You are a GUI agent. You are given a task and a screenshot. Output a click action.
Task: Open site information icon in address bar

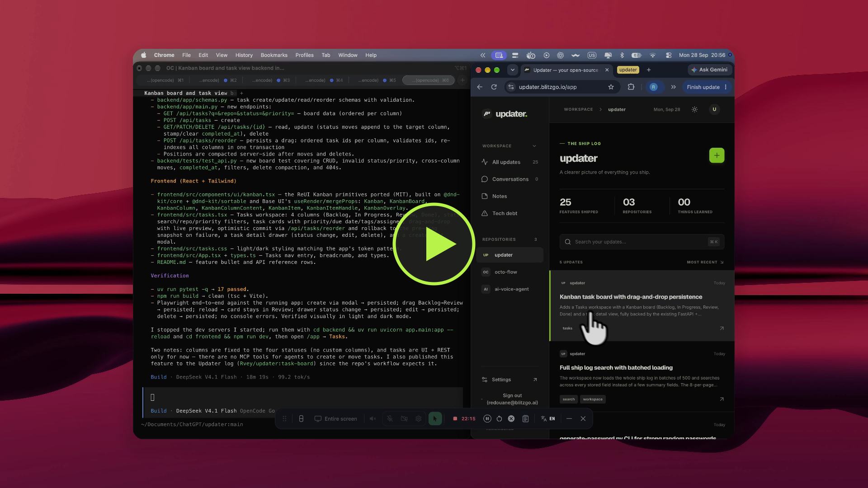click(511, 87)
